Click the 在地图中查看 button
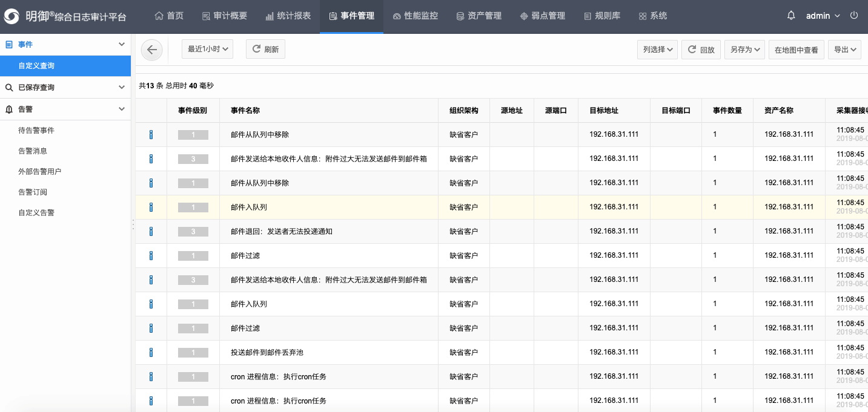 pos(797,49)
